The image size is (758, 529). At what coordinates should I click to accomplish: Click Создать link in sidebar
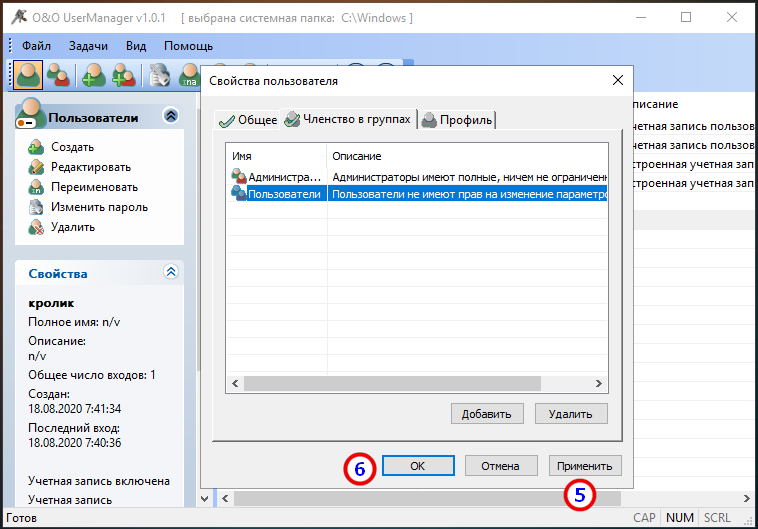(x=73, y=147)
